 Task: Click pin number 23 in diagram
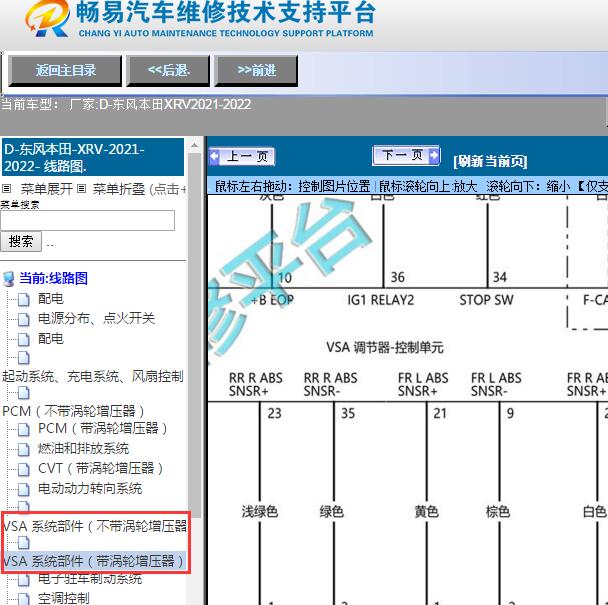tap(274, 413)
